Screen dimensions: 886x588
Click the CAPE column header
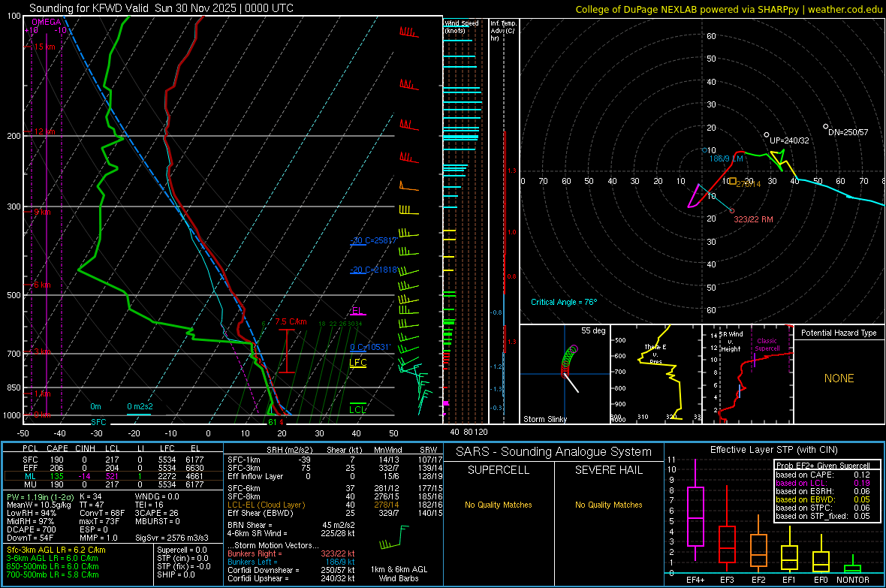(x=57, y=448)
